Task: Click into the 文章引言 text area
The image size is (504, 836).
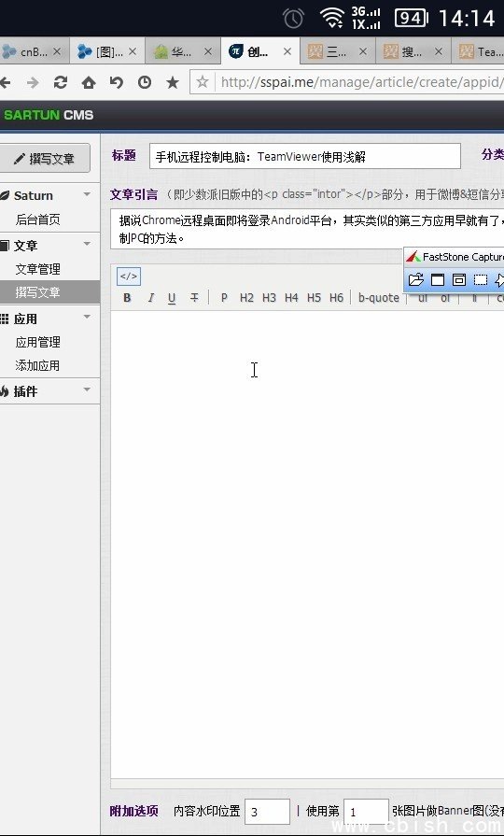Action: point(307,229)
